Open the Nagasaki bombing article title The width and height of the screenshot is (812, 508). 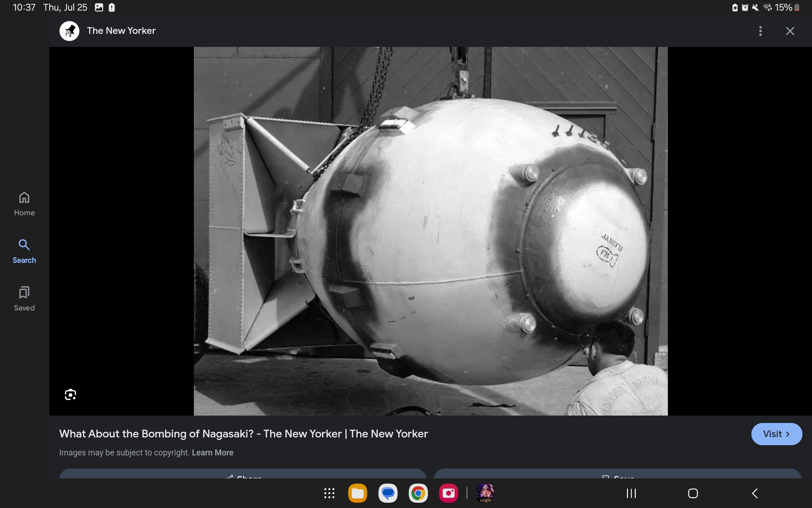(x=244, y=434)
